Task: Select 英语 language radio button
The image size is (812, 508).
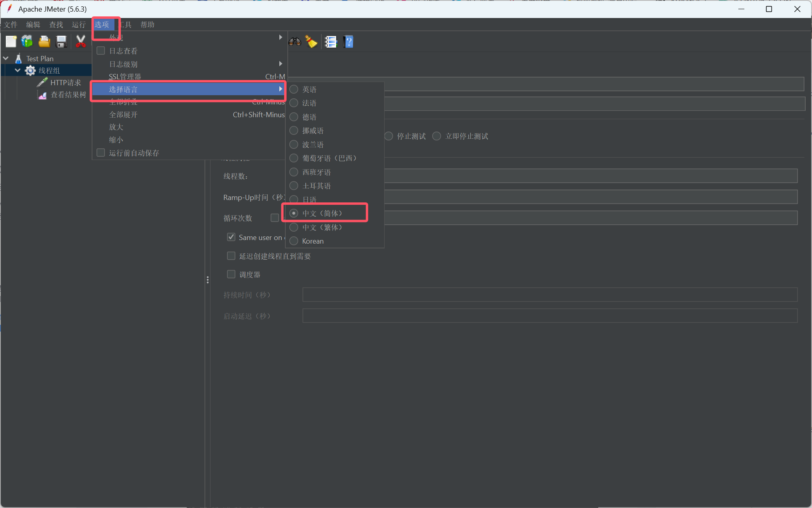Action: click(294, 89)
